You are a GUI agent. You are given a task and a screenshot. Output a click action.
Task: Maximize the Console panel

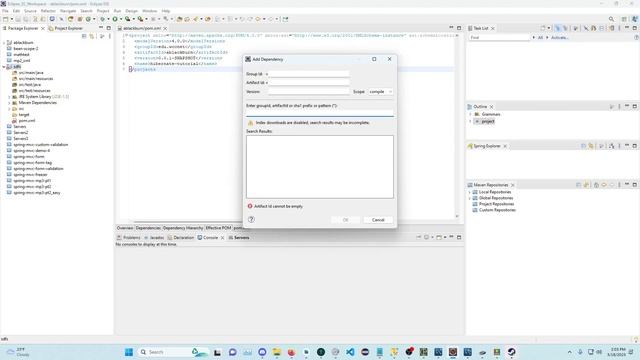pos(459,237)
